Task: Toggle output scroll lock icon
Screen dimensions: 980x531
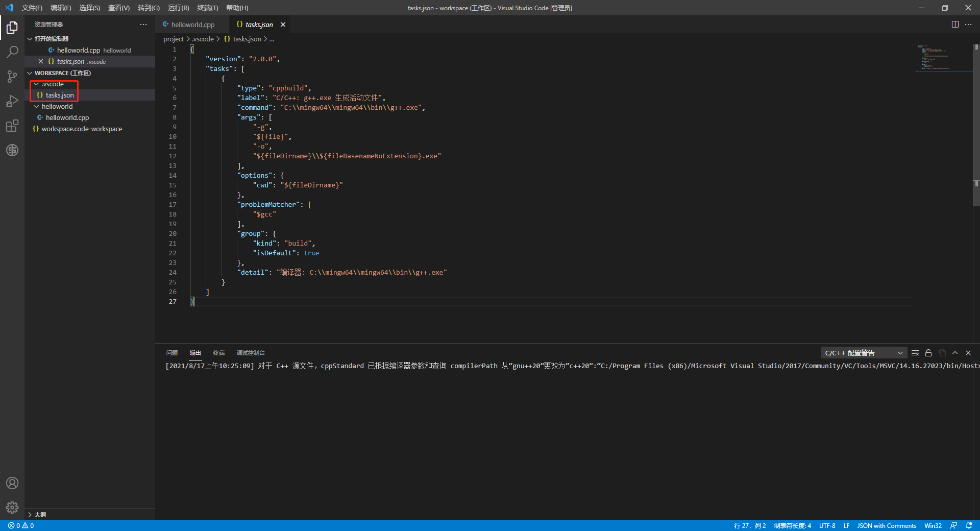Action: [x=928, y=353]
